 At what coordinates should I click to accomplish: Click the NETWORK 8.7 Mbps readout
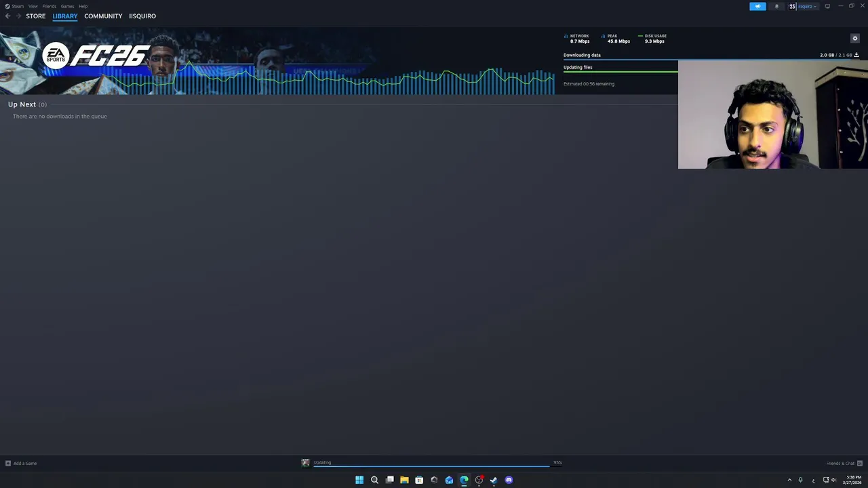click(578, 39)
